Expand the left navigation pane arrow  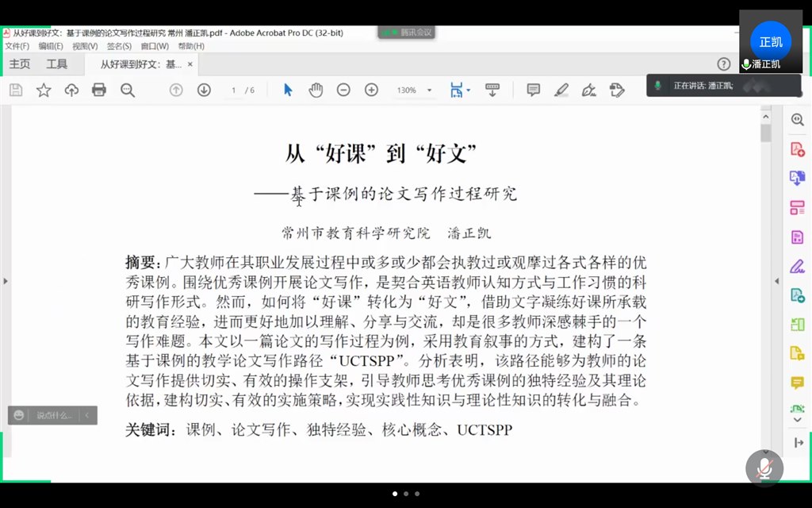(x=6, y=281)
